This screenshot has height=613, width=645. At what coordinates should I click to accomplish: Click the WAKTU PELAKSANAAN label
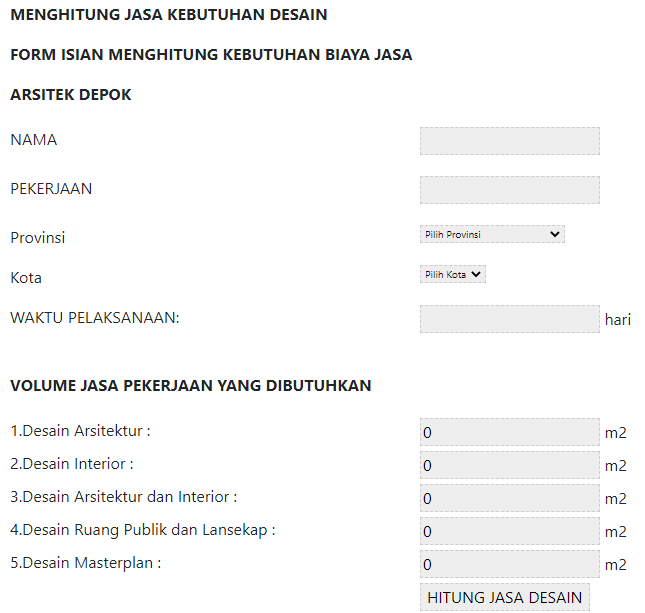tap(94, 317)
